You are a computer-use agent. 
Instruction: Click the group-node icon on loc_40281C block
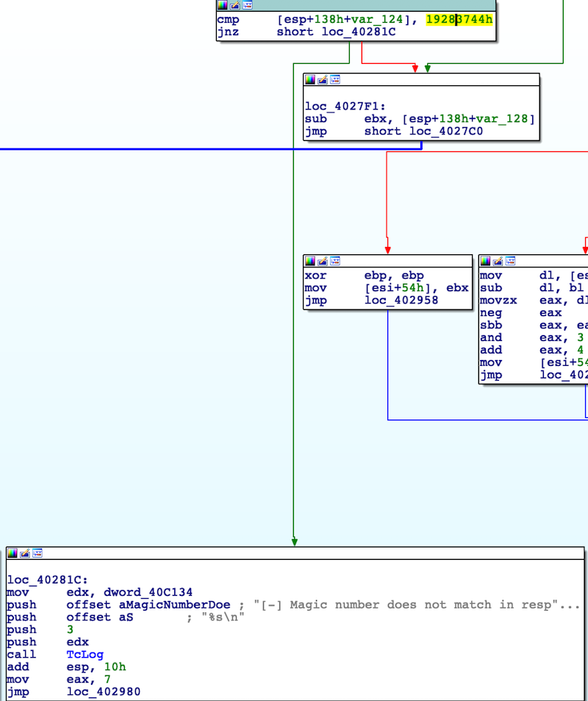coord(37,553)
